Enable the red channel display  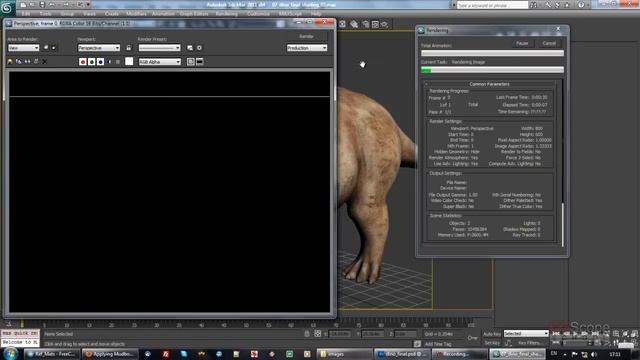pos(83,62)
